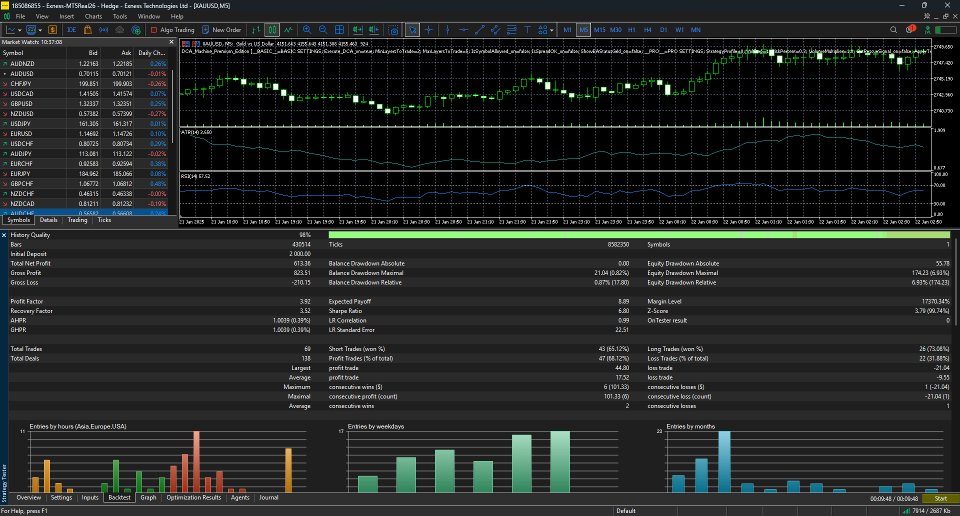Open the Market shopping bag icon
This screenshot has width=960, height=516.
tap(88, 29)
